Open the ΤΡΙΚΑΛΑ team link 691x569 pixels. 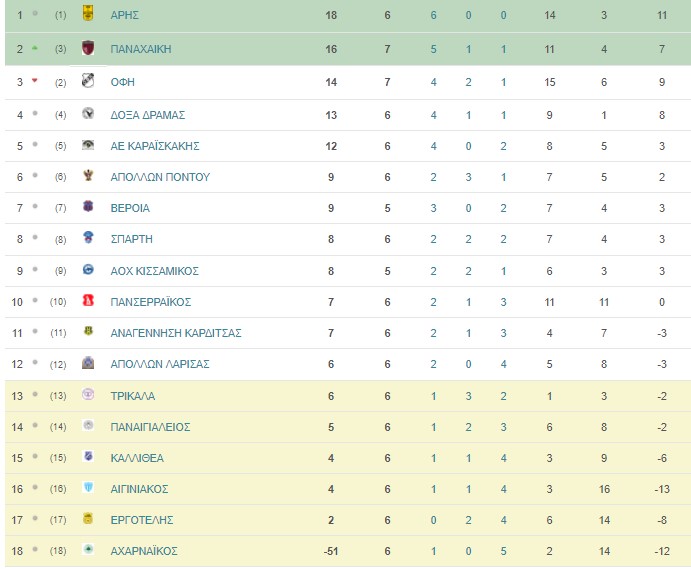click(x=133, y=396)
